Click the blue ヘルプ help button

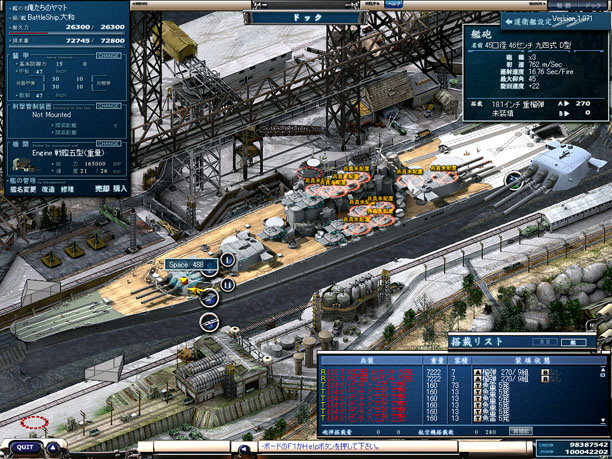394,4
